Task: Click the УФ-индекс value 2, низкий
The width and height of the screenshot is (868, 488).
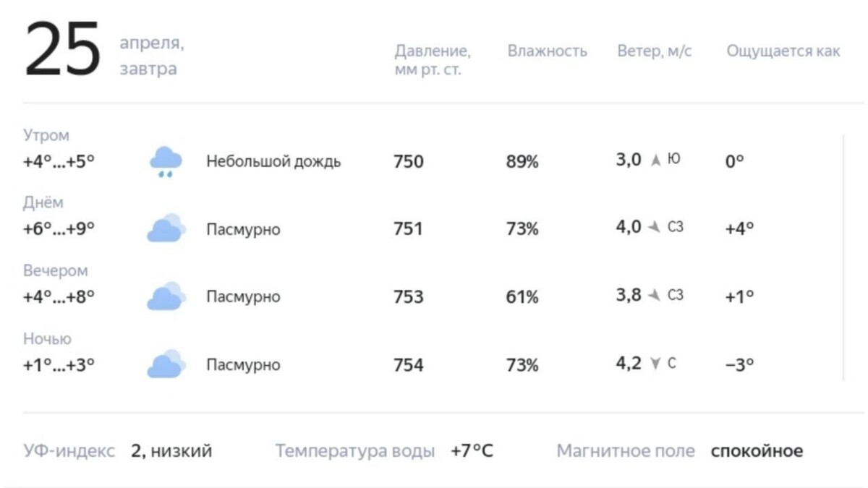Action: [x=171, y=451]
